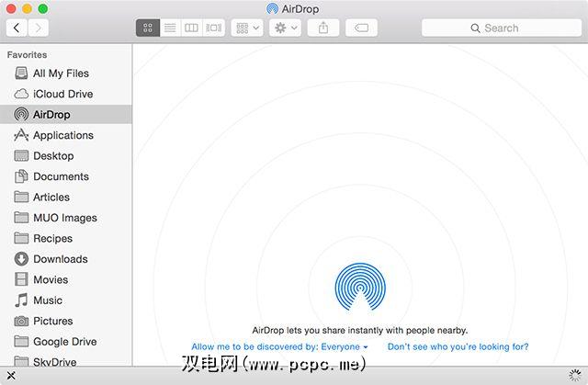Click the Applications sidebar icon
Image resolution: width=588 pixels, height=385 pixels.
click(21, 135)
